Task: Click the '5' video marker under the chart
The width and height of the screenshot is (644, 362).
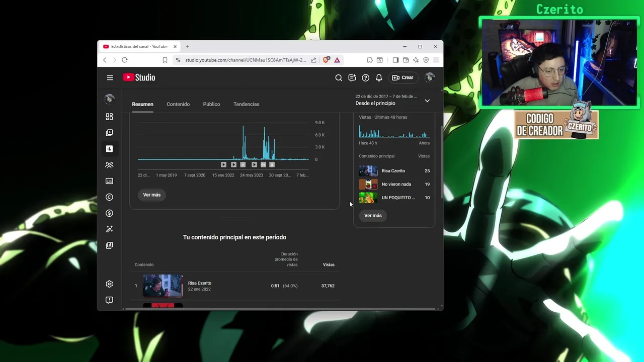Action: tap(272, 164)
